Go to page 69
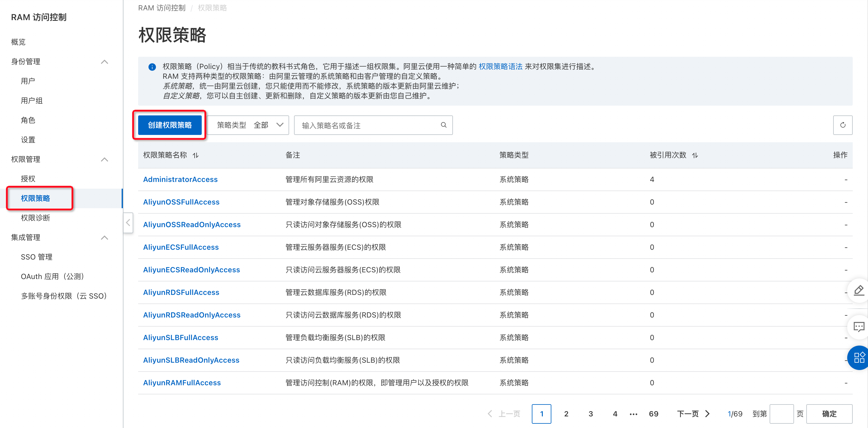This screenshot has height=428, width=868. [x=654, y=414]
